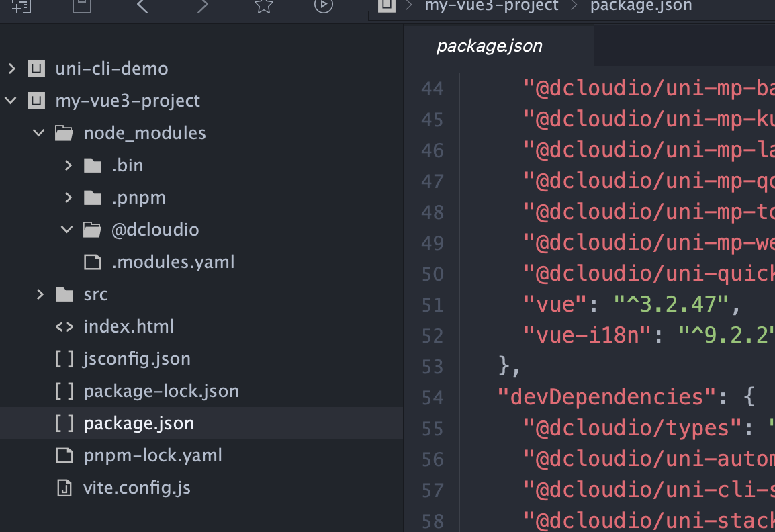Viewport: 775px width, 532px height.
Task: Expand the uni-cli-demo project
Action: point(12,69)
